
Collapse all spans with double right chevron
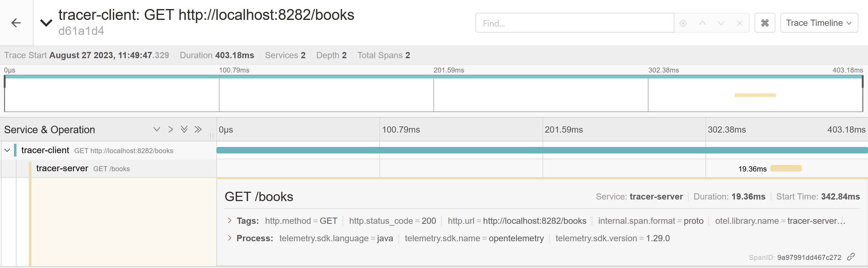198,129
